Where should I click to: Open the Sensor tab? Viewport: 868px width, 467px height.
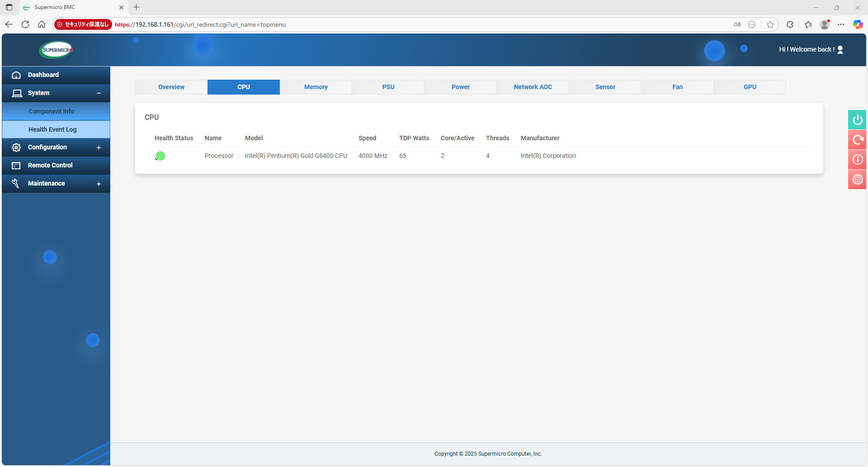tap(605, 87)
